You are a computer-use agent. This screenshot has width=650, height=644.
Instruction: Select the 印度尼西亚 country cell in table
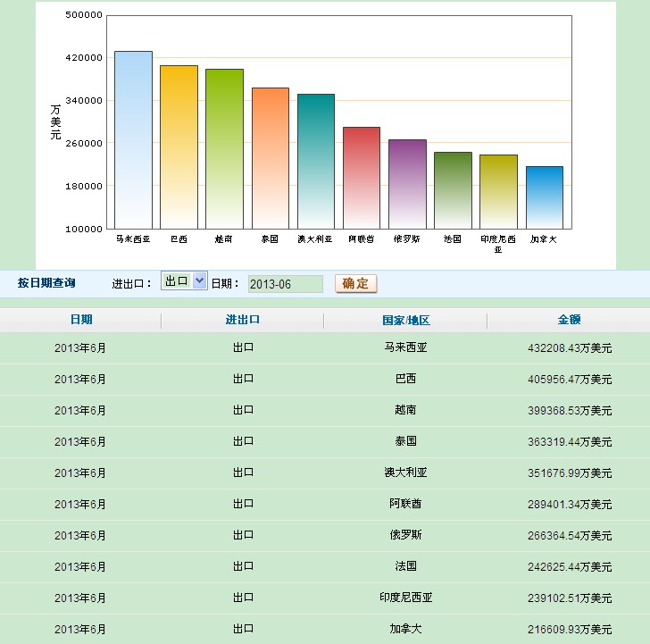(x=405, y=598)
